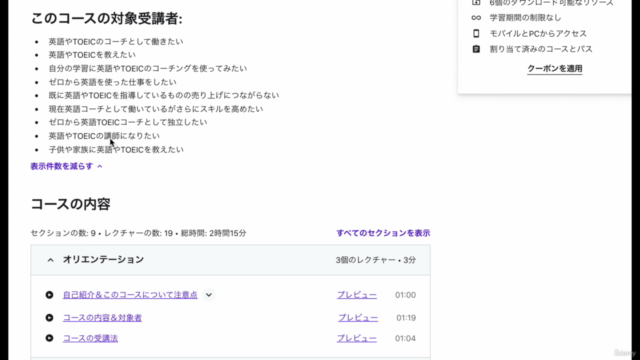Click duration 01:00 of first lecture

[x=405, y=295]
